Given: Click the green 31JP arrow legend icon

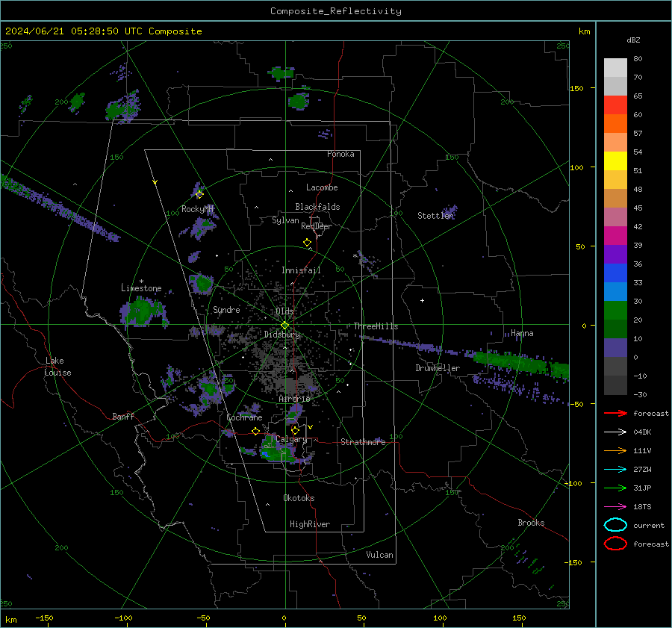Looking at the screenshot, I should point(615,488).
